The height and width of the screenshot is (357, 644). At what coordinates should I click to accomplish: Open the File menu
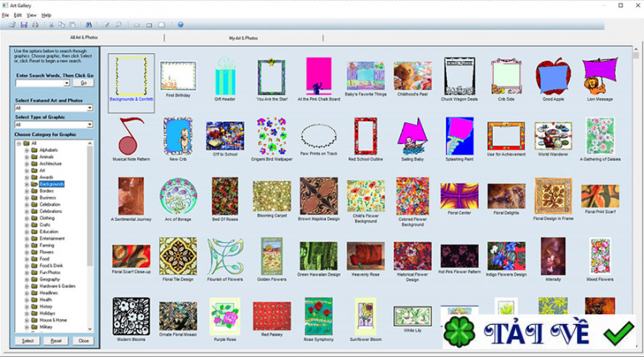6,15
